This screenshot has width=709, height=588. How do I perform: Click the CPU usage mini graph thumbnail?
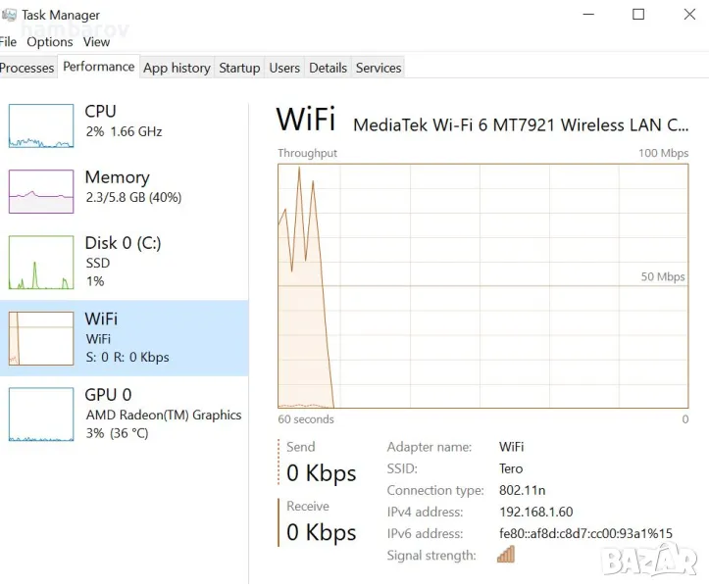pos(41,125)
